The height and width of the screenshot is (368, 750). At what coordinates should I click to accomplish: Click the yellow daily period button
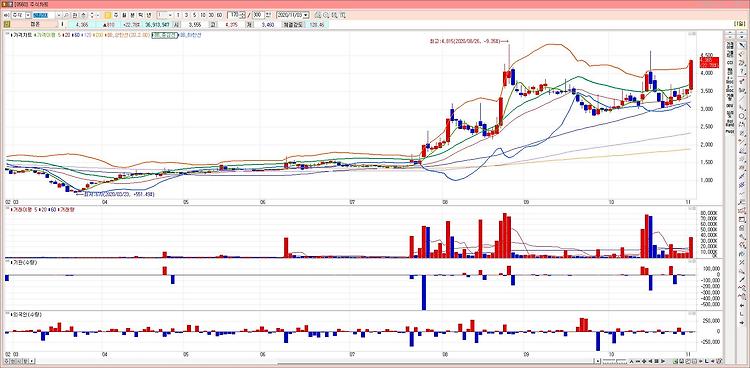[x=108, y=15]
